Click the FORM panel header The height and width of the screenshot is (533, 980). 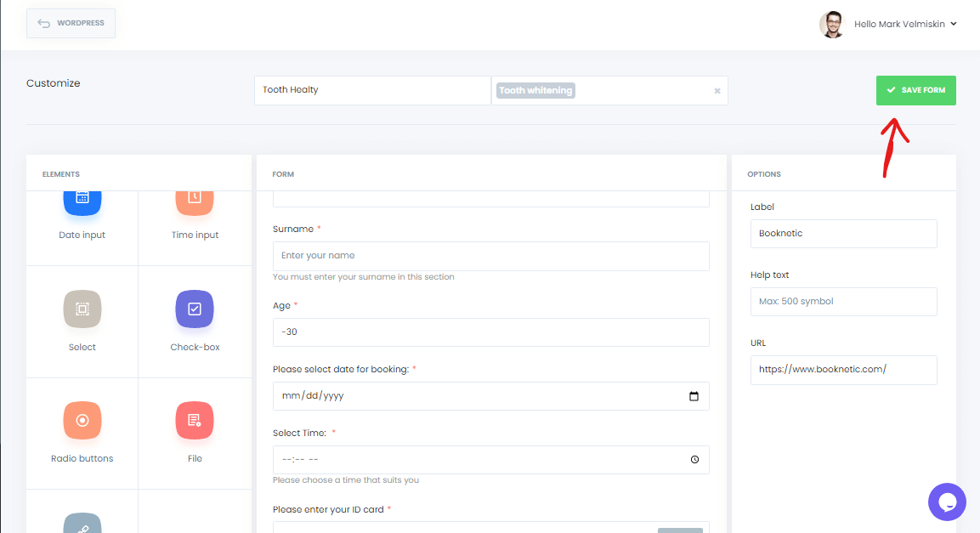tap(283, 174)
